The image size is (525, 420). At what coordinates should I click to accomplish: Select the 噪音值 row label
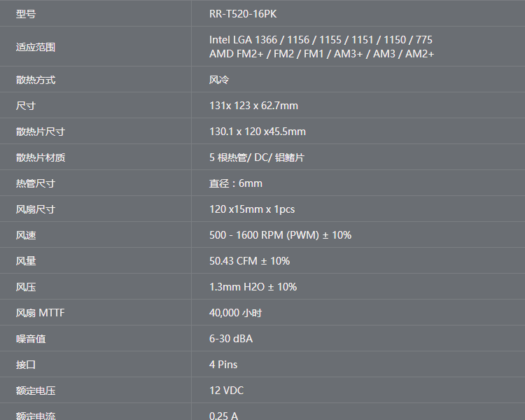tap(31, 339)
